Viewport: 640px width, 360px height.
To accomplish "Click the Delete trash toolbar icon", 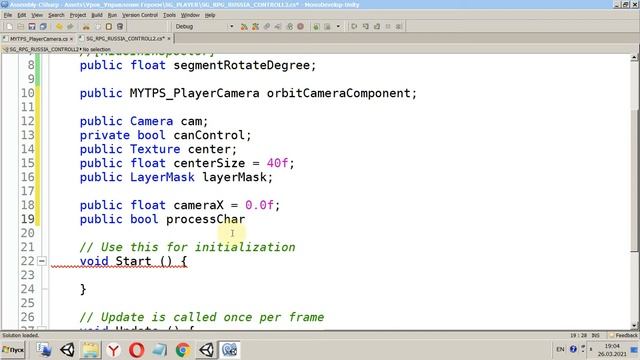I will (120, 27).
